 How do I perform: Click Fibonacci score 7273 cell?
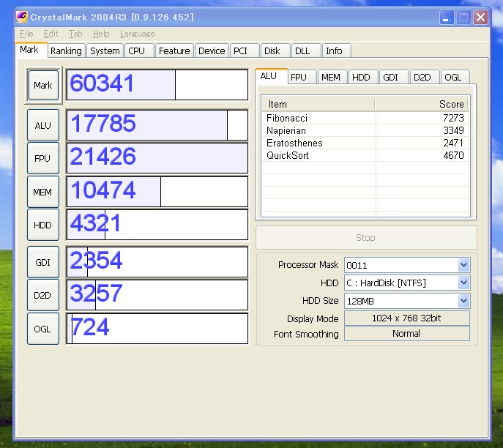422,118
